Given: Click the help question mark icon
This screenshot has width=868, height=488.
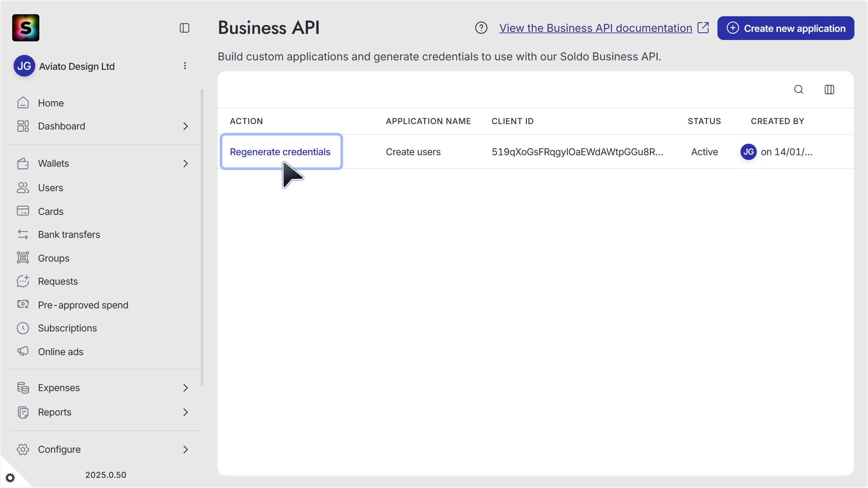Looking at the screenshot, I should (x=481, y=28).
